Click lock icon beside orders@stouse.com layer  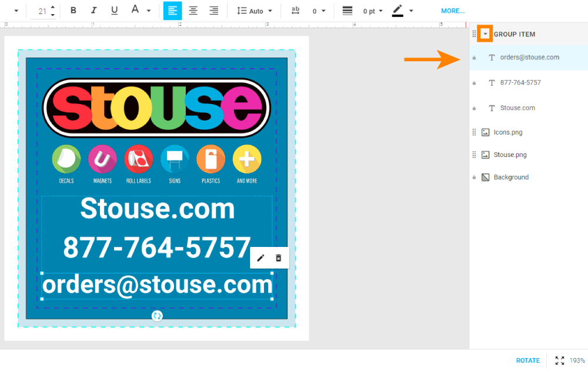[474, 58]
